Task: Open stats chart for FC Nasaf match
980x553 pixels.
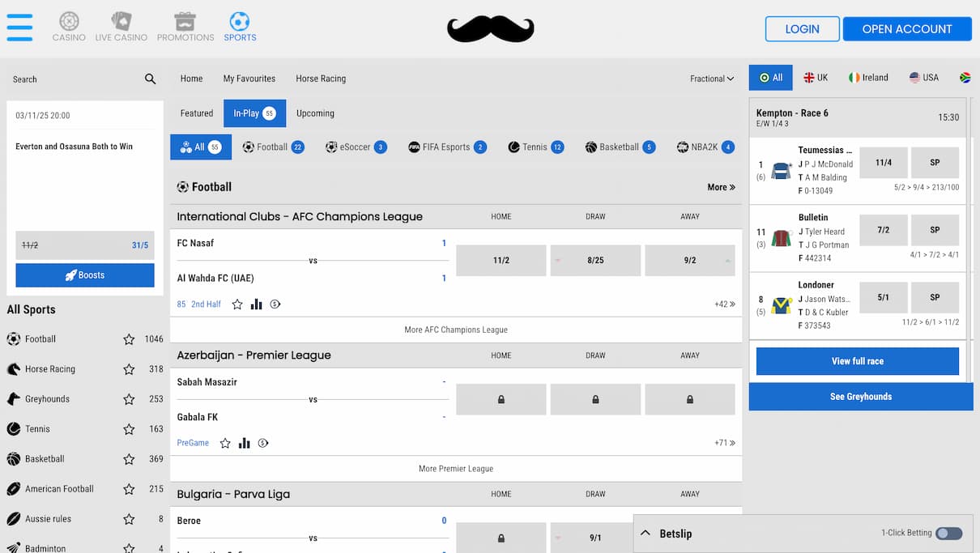Action: click(x=256, y=304)
